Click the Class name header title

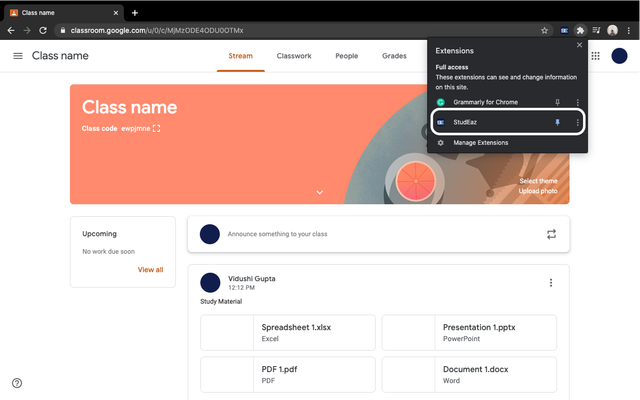(60, 56)
